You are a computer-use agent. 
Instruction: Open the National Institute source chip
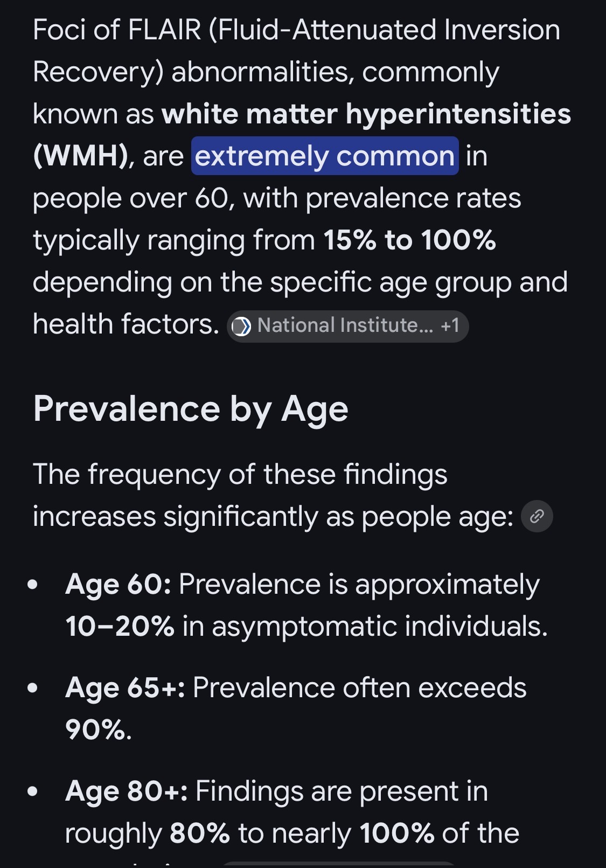pyautogui.click(x=345, y=326)
